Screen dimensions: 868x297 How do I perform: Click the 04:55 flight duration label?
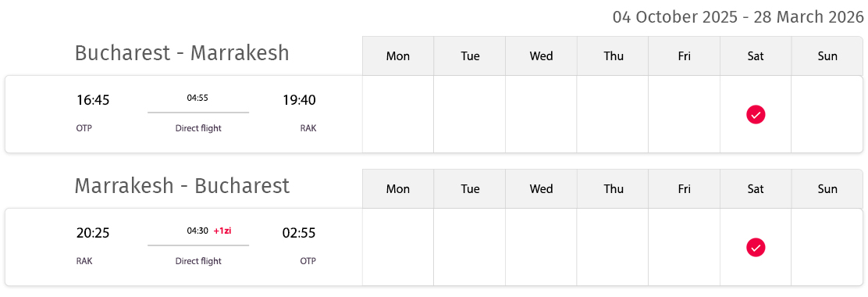pos(197,98)
